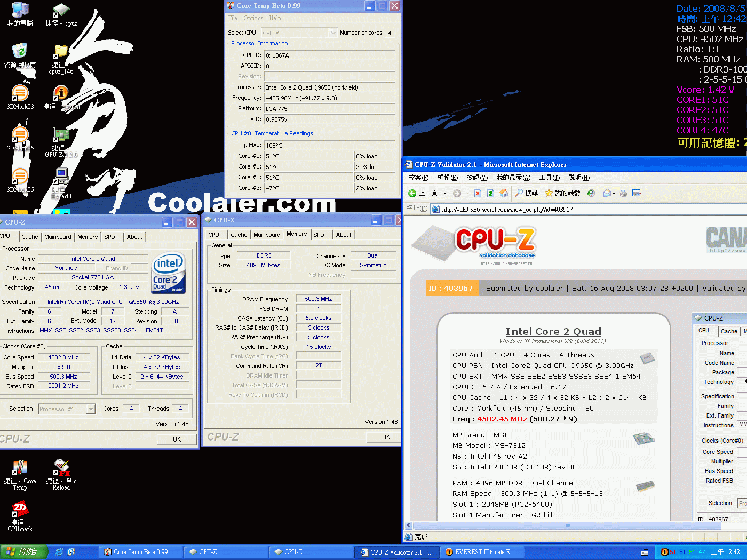Switch to Mainboard tab in middle CPU-Z window
Viewport: 747px width, 560px height.
coord(267,235)
